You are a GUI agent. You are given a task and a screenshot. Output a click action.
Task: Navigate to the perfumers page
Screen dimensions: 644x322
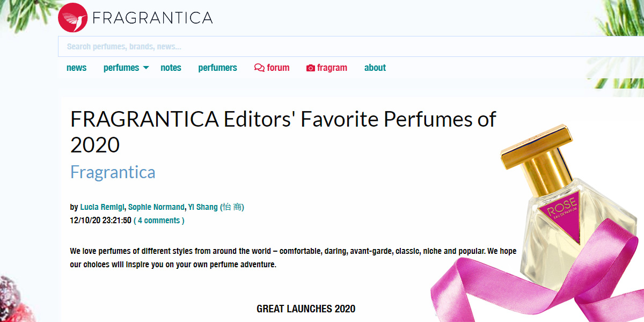coord(217,68)
